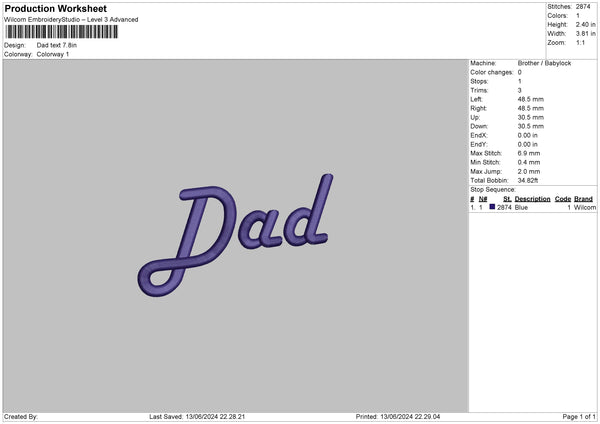Click the Color changes value 0
Viewport: 600px width, 424px height.
coord(519,72)
